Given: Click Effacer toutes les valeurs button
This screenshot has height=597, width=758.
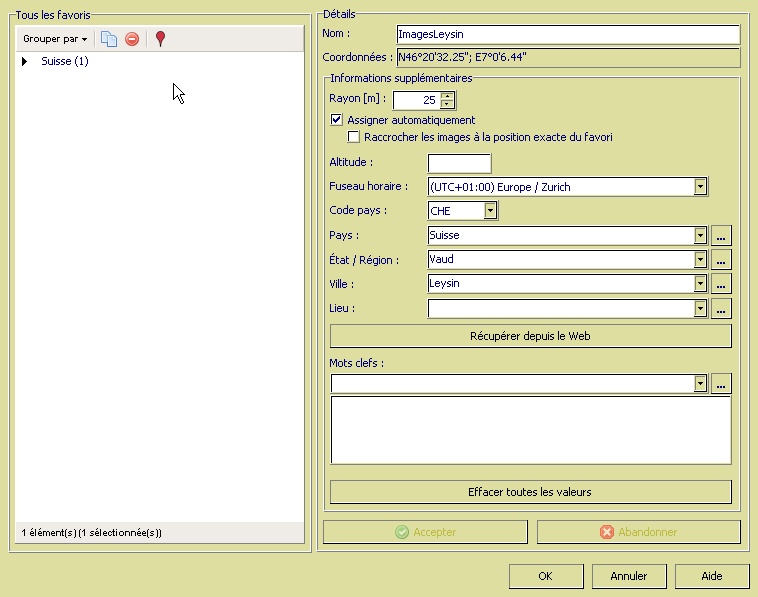Looking at the screenshot, I should pos(530,492).
